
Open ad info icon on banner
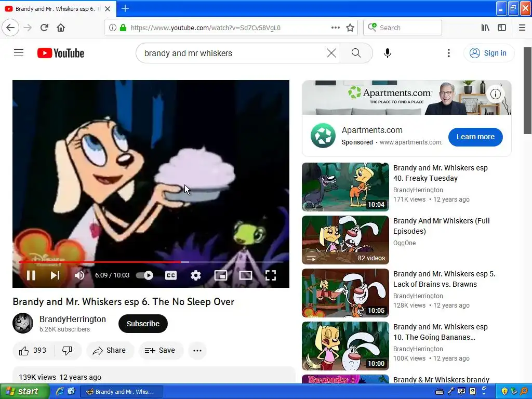(495, 94)
